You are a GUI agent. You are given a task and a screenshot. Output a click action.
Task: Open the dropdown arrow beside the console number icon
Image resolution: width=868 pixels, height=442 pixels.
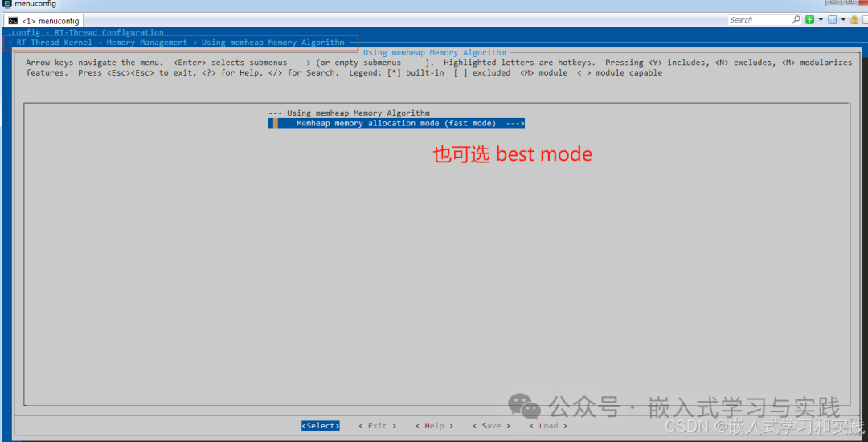click(x=842, y=20)
